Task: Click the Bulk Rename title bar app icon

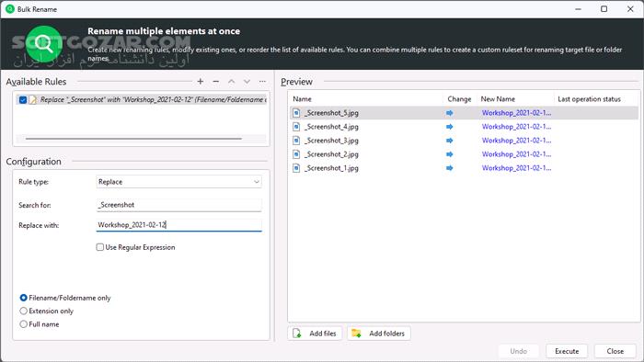Action: 10,9
